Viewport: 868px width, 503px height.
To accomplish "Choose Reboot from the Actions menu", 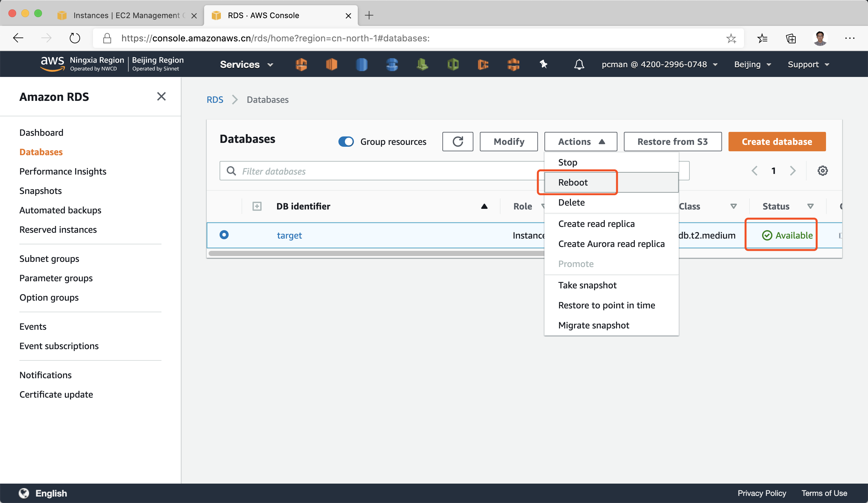I will tap(573, 182).
